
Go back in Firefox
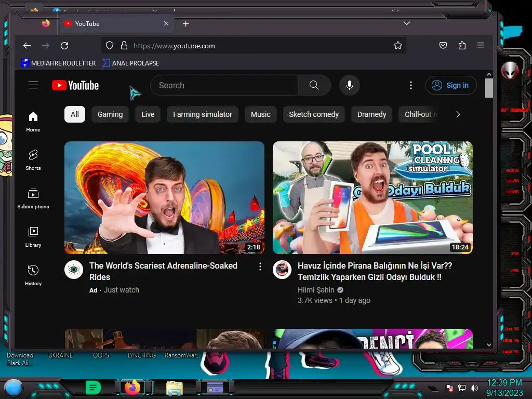click(x=27, y=46)
